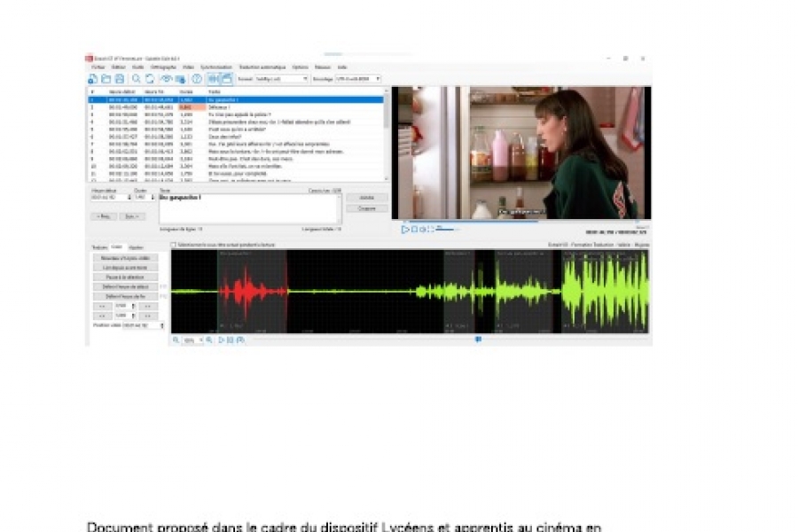Click the Définir l'heure de début button
This screenshot has height=532, width=798.
click(x=125, y=286)
